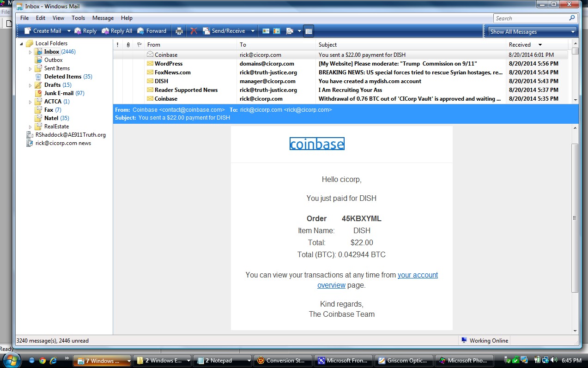Select the DISH mydish.com account message
Image resolution: width=588 pixels, height=368 pixels.
coord(342,81)
